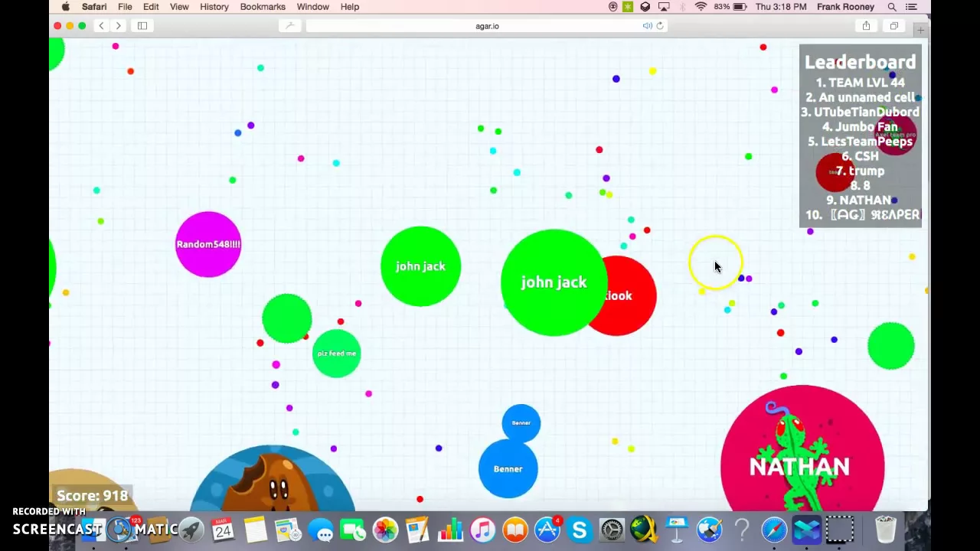
Task: Go back with the Safari back arrow
Action: [101, 26]
